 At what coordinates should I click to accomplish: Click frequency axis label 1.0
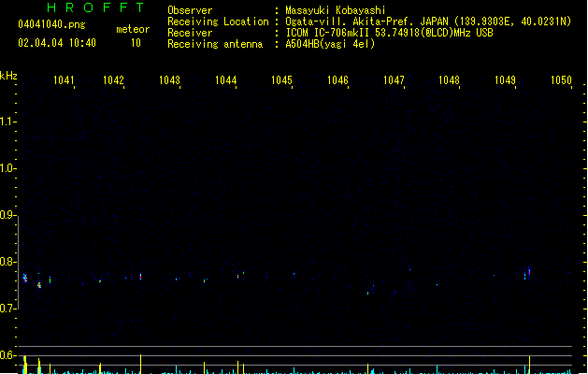point(7,168)
